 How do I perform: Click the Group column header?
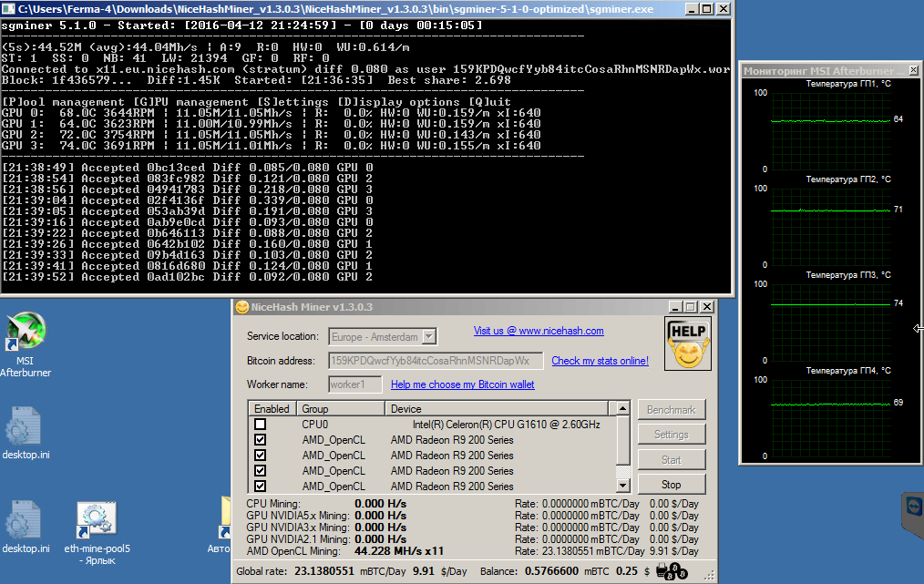point(340,408)
